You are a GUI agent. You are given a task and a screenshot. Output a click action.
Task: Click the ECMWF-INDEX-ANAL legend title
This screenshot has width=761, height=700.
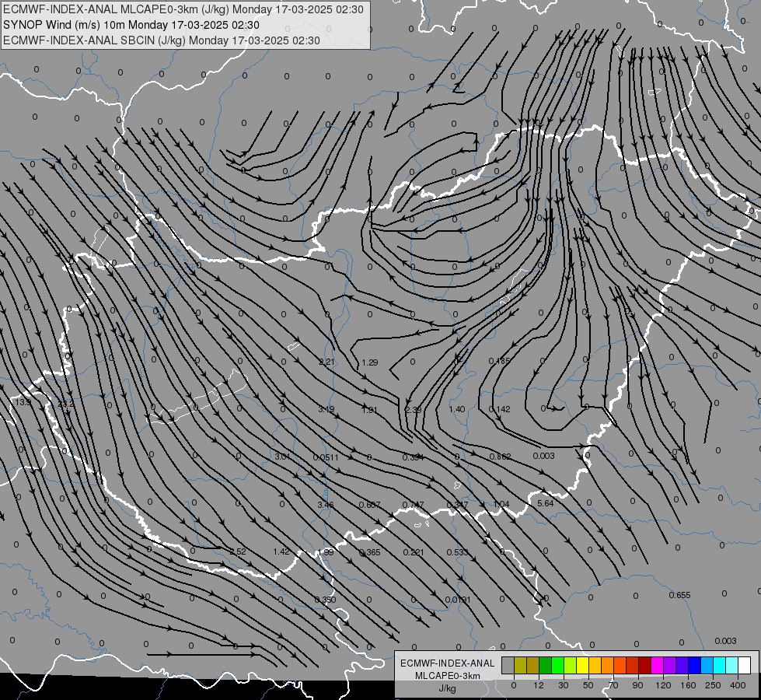(448, 663)
